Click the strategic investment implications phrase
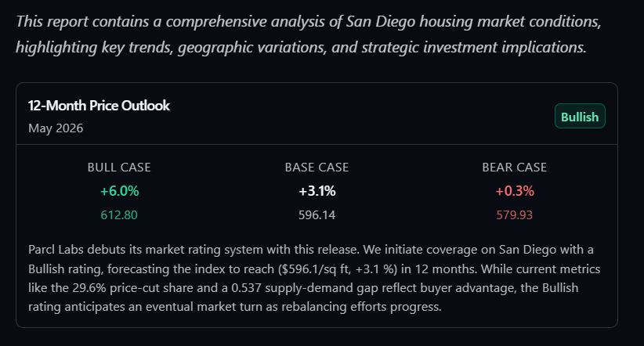The width and height of the screenshot is (644, 346). click(473, 47)
